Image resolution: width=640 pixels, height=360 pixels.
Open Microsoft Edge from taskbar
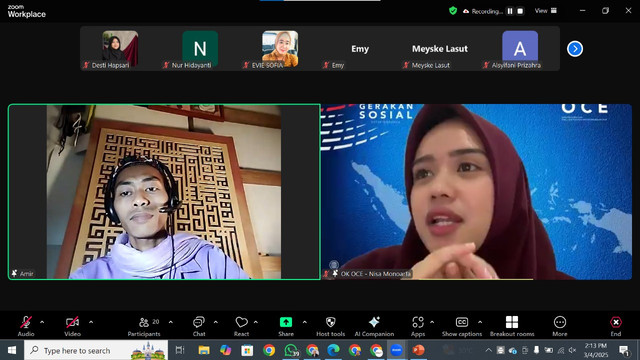[333, 350]
